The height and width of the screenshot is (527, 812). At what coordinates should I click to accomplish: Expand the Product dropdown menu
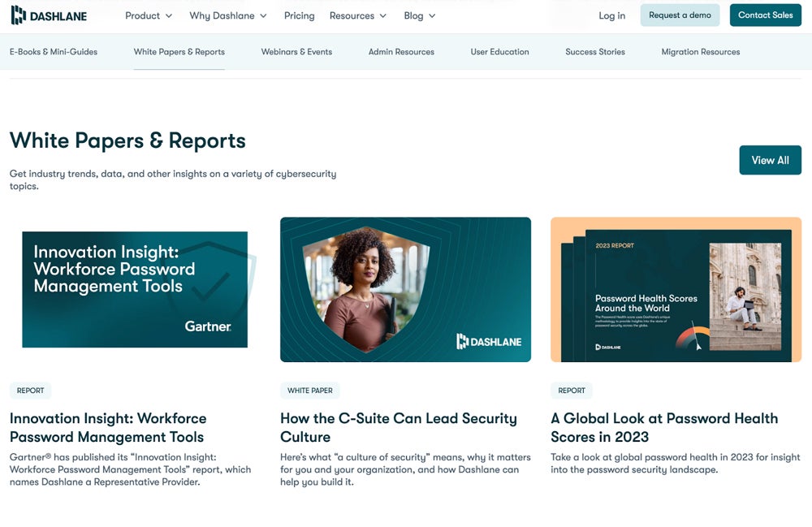tap(149, 15)
